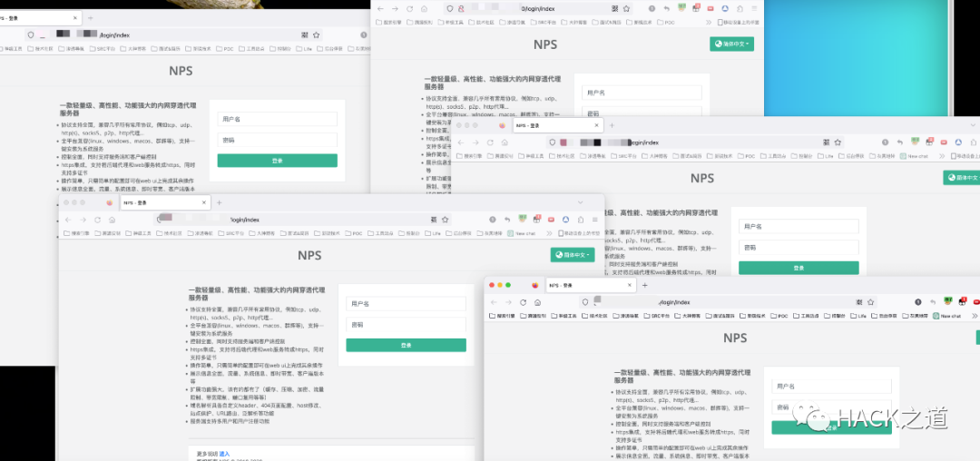Click the shield icon in the frontmost window's address bar
980x461 pixels.
click(585, 301)
